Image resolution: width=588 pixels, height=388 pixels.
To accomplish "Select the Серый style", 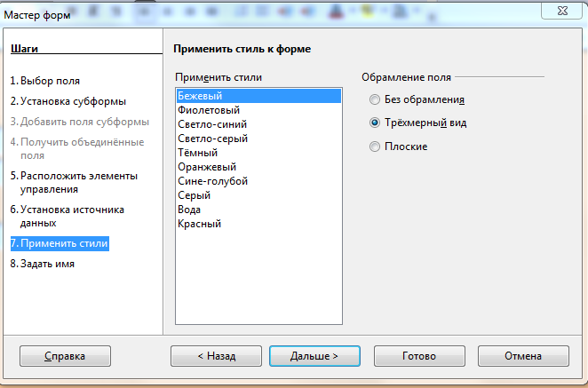I will coord(258,195).
